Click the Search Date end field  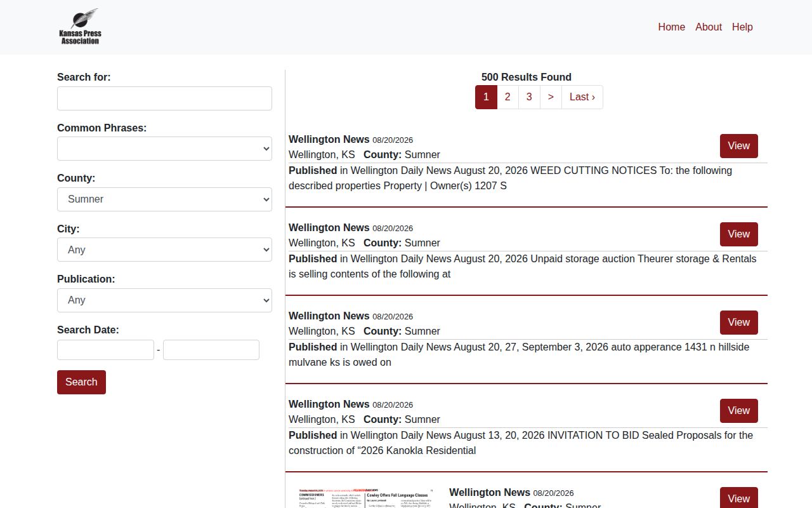click(211, 350)
